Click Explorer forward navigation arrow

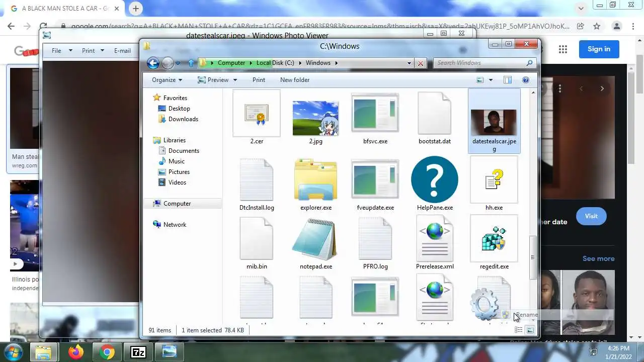[x=168, y=63]
